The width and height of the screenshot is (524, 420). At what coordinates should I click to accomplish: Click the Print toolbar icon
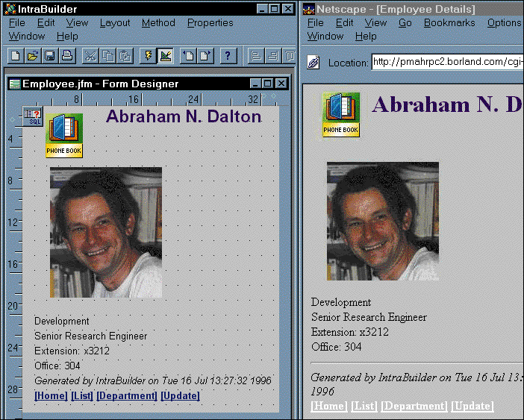coord(67,56)
